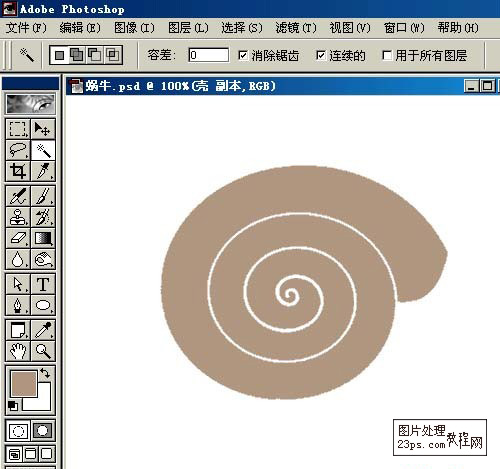Toggle the 消除锯齿 checkbox

click(243, 55)
